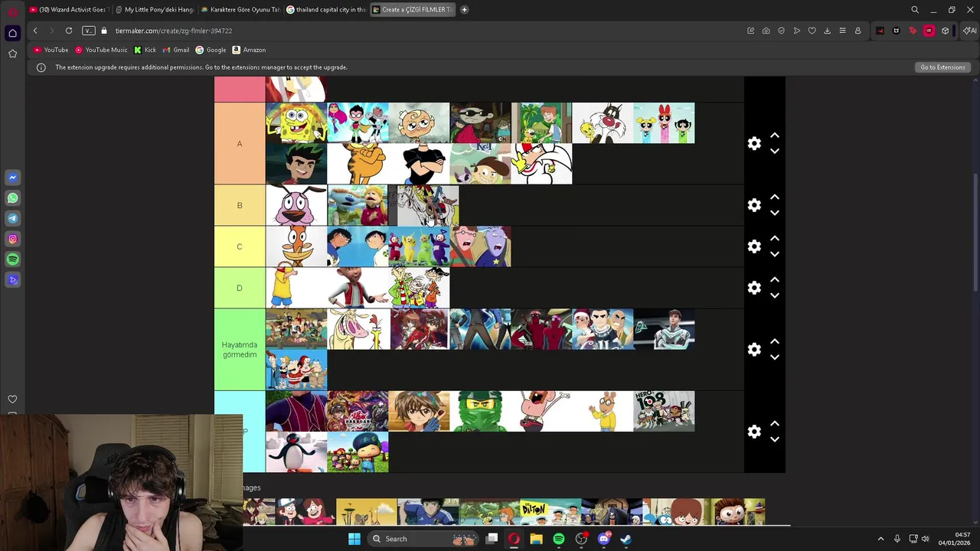The image size is (980, 551).
Task: Open the browser profile icon
Action: (x=857, y=31)
